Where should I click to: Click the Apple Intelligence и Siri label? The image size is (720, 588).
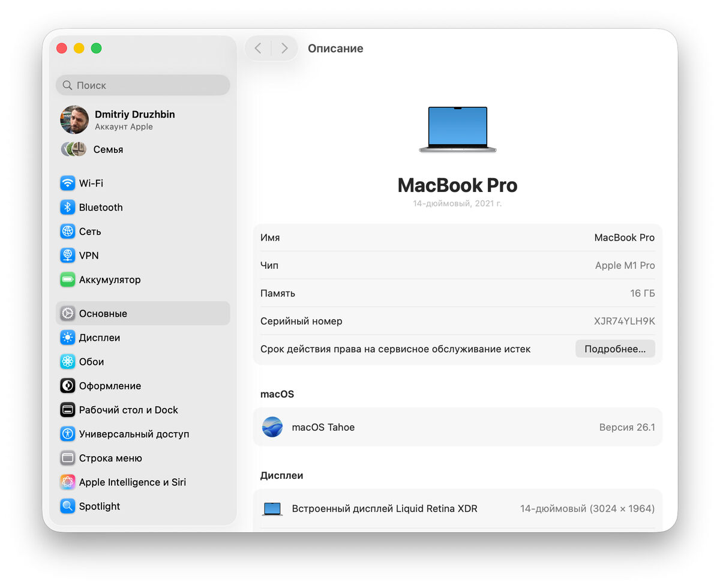coord(133,482)
